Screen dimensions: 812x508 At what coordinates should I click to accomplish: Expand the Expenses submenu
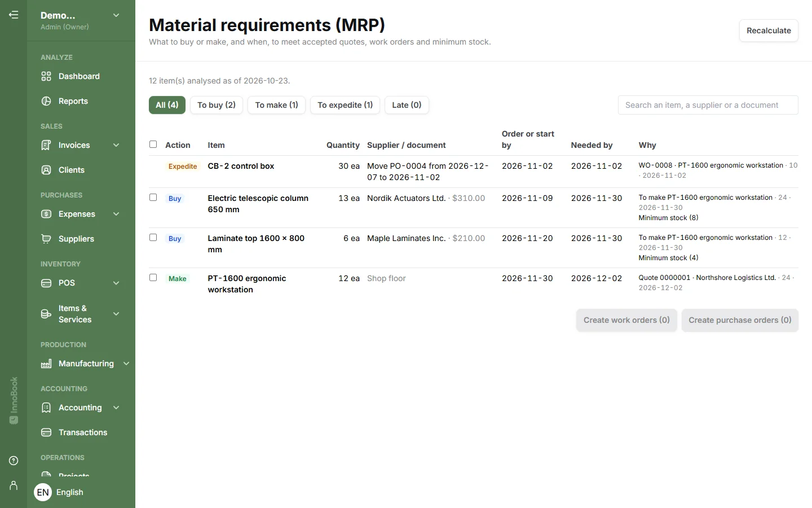point(116,214)
